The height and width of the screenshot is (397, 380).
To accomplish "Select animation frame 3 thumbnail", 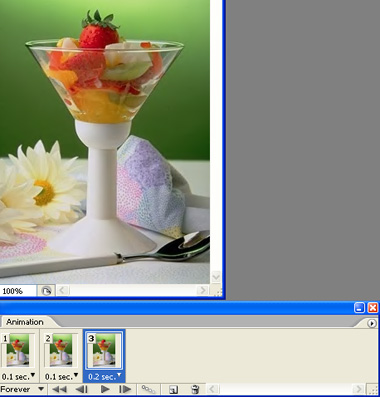I will coord(104,350).
